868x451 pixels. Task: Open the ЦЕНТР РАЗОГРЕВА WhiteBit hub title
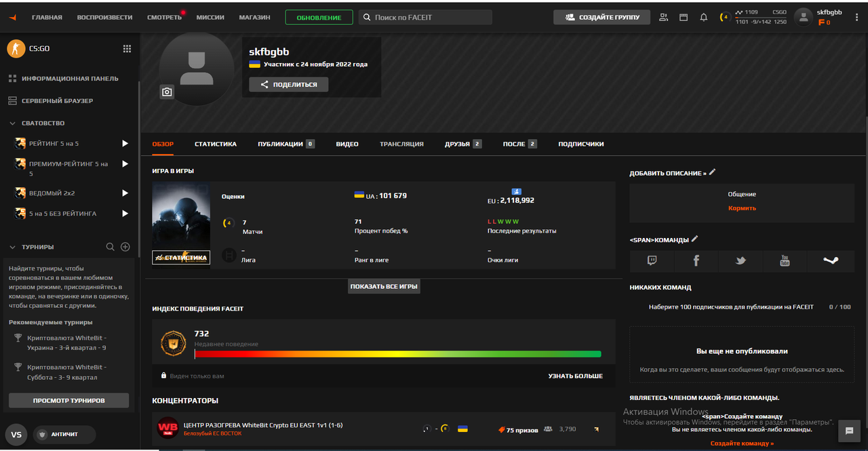click(x=263, y=425)
